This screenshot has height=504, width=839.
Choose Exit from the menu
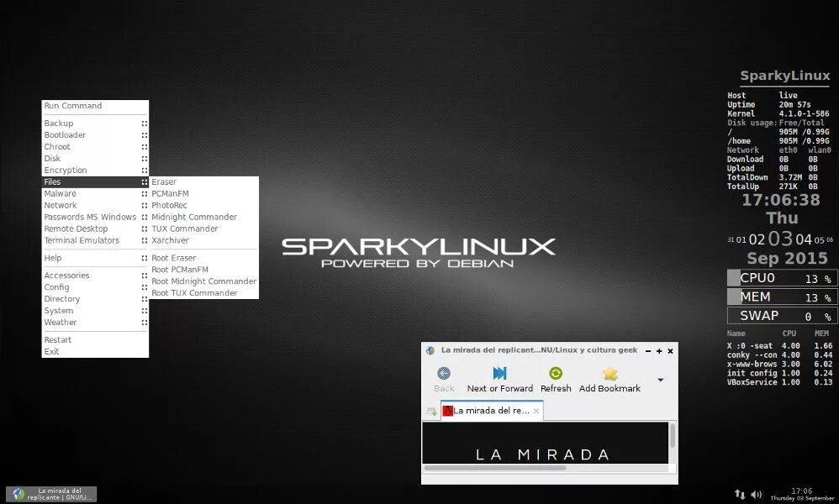95,352
